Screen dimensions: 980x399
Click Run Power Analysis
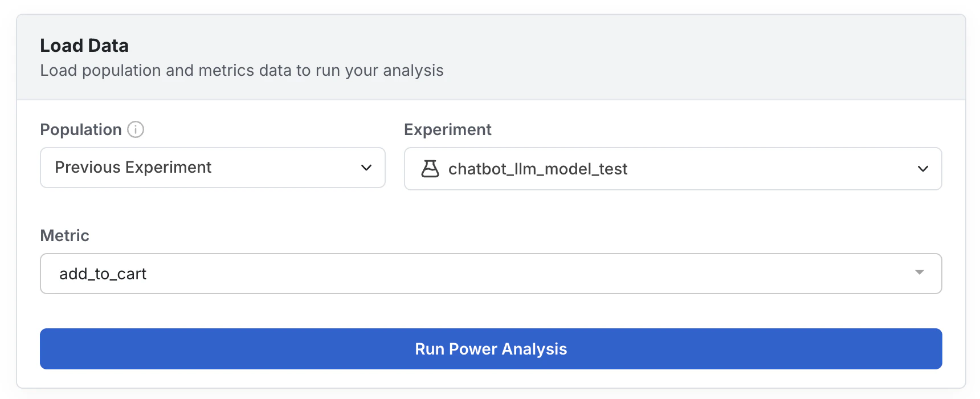[x=490, y=349]
